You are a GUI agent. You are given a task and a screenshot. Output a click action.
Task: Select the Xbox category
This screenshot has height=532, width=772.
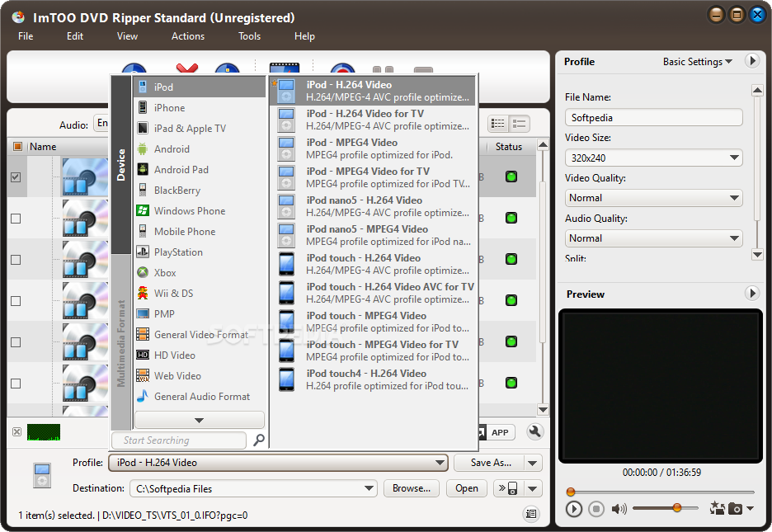[x=199, y=273]
